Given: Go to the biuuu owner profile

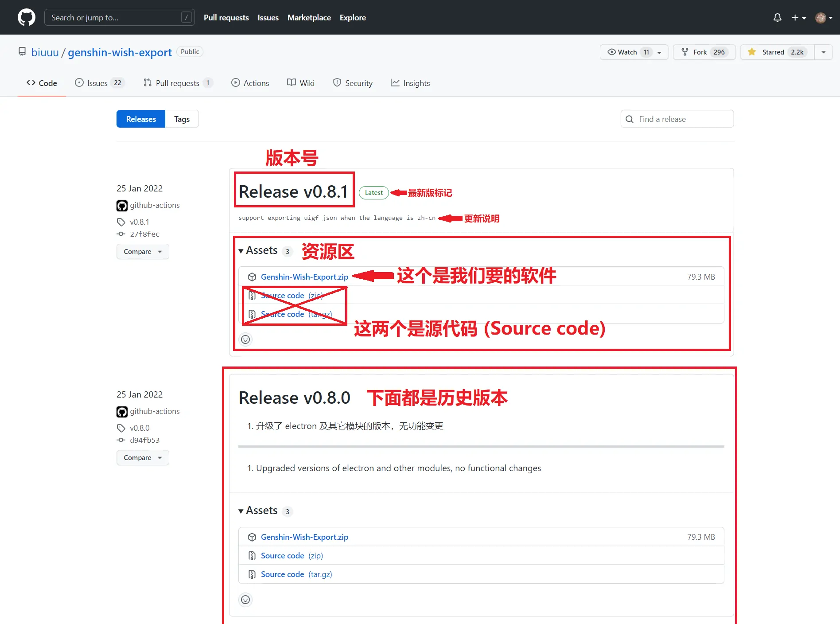Looking at the screenshot, I should coord(45,52).
